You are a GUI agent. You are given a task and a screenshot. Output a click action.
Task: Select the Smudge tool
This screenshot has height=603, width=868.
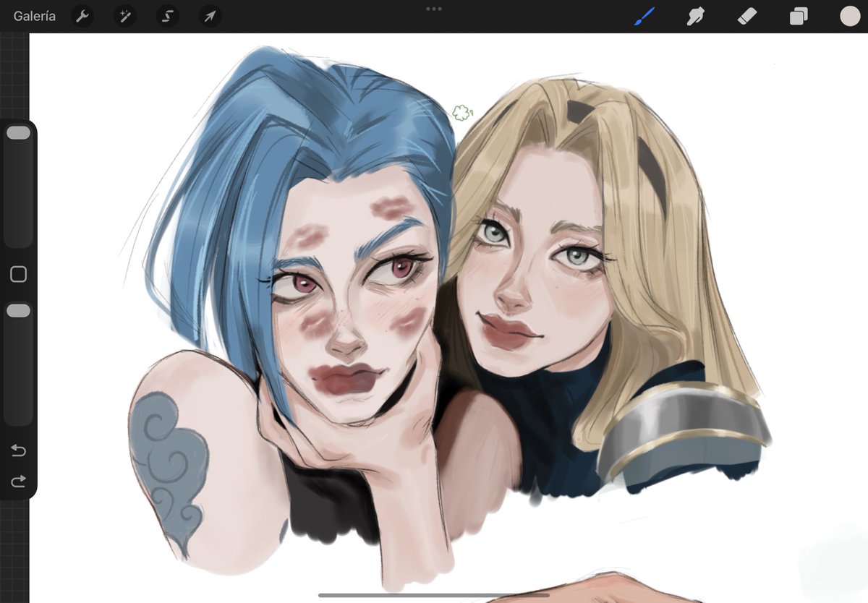click(x=695, y=16)
